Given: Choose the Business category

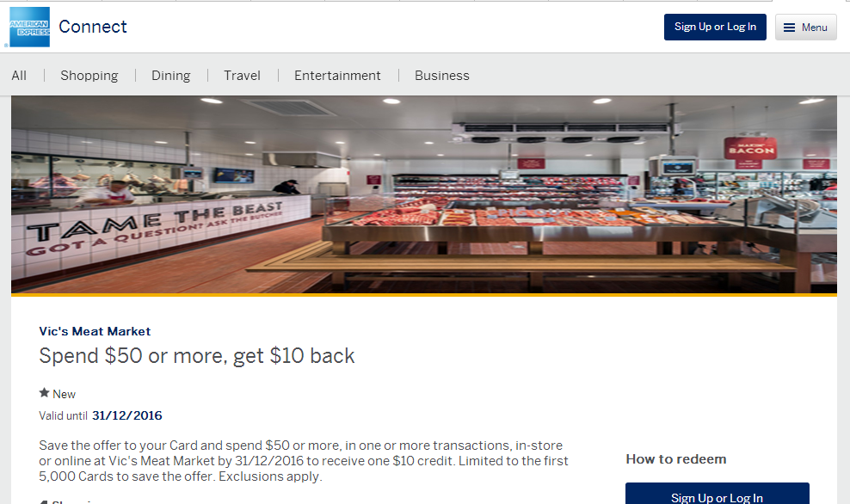Looking at the screenshot, I should (x=442, y=76).
